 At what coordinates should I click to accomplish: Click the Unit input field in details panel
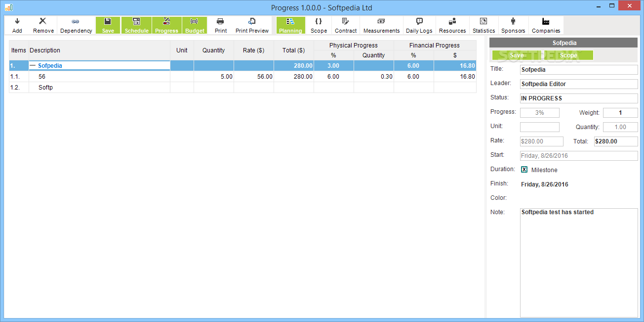click(x=540, y=127)
